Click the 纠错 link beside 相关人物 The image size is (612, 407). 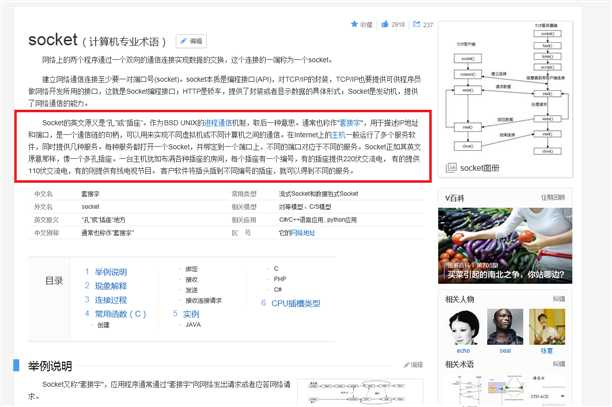(x=559, y=299)
